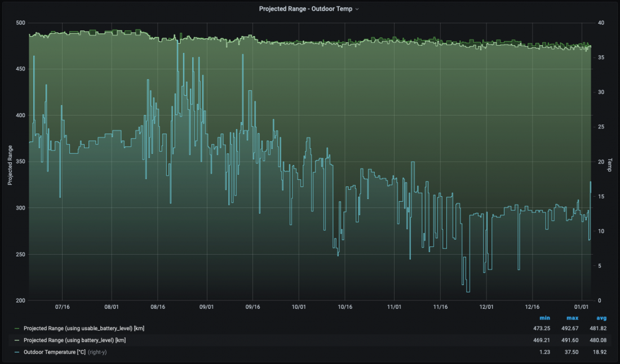Sort the legend by min column

point(544,318)
